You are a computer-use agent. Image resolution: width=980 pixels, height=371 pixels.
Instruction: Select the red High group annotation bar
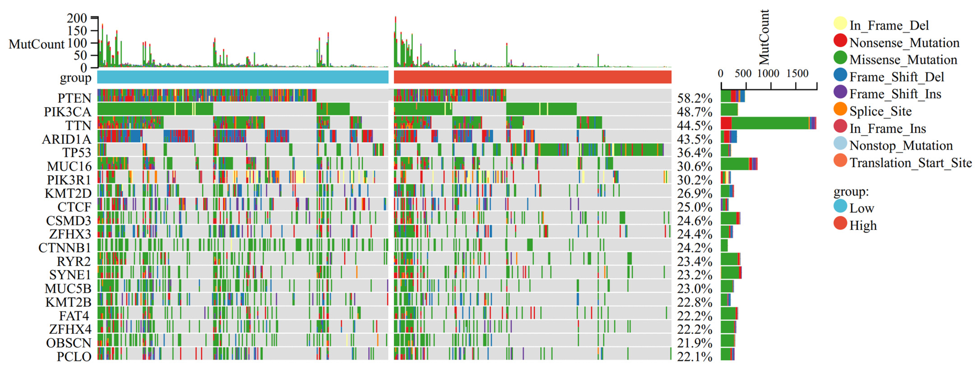pos(532,77)
